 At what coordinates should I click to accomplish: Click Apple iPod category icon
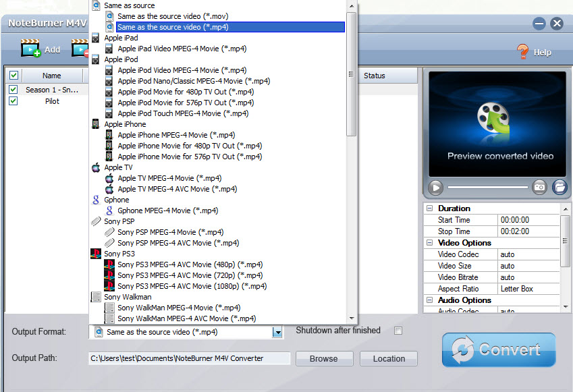point(96,59)
